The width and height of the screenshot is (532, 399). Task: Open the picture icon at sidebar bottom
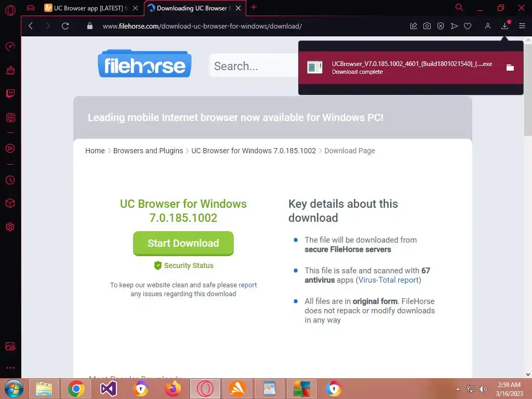click(10, 346)
